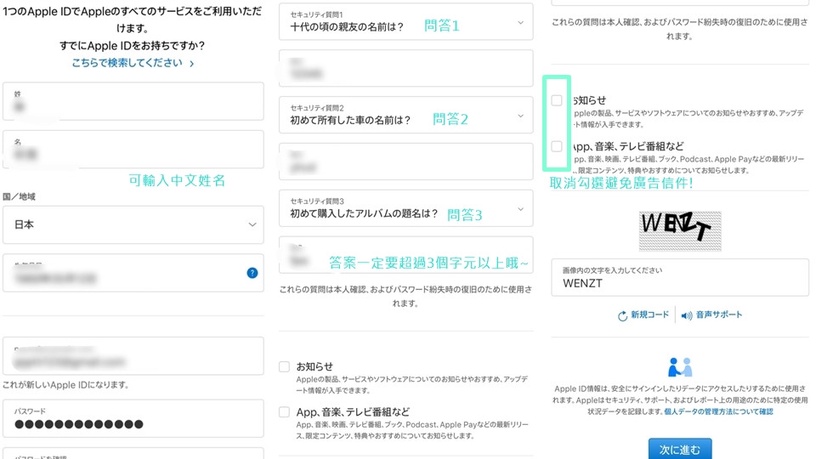Click the 音声サポート link
Viewport: 816px width, 459px height.
(x=719, y=315)
